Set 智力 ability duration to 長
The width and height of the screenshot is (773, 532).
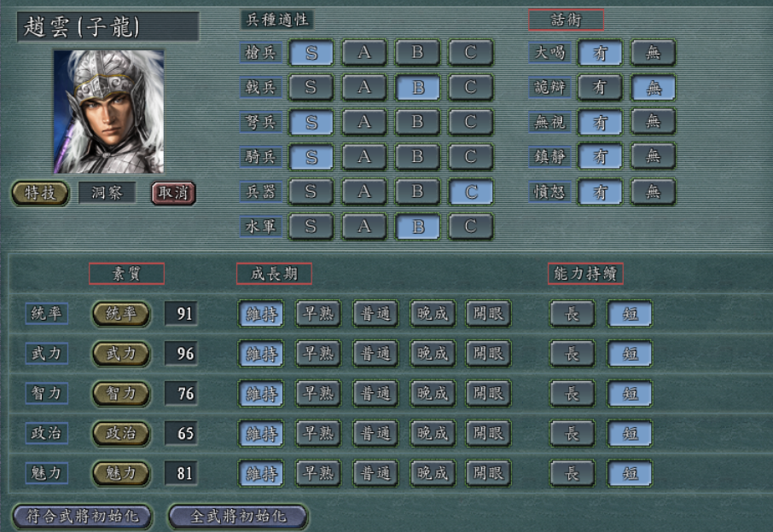(x=572, y=394)
